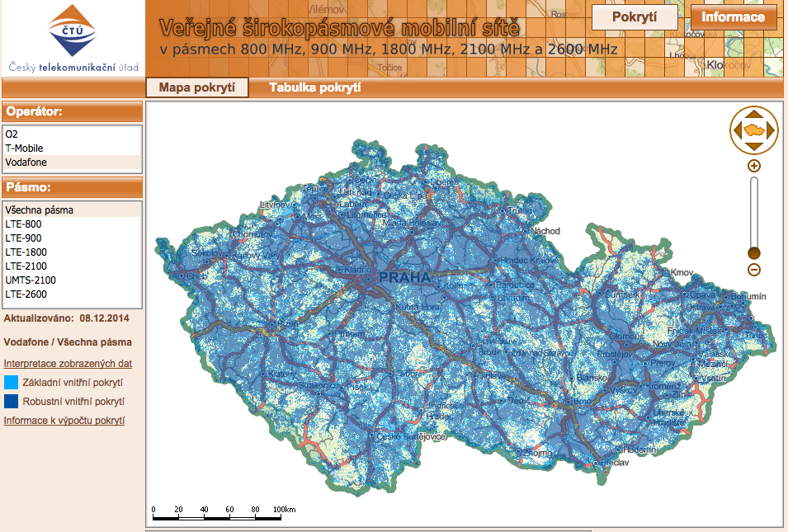Click Bohumín on the map
Viewport: 788px width, 532px height.
(x=748, y=296)
